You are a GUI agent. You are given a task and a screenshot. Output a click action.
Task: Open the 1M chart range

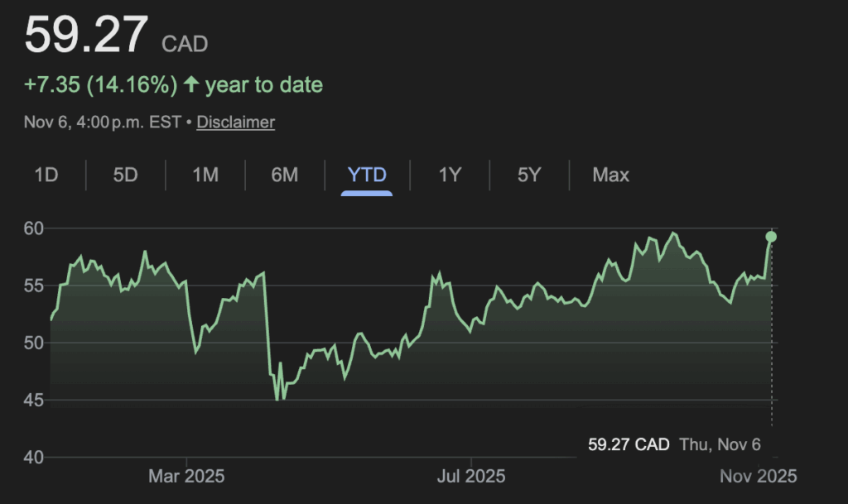tap(205, 175)
